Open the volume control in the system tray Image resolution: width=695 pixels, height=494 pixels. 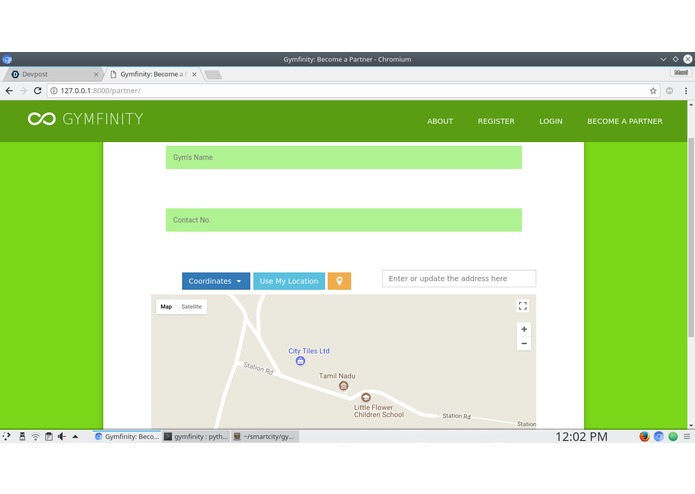pyautogui.click(x=62, y=436)
